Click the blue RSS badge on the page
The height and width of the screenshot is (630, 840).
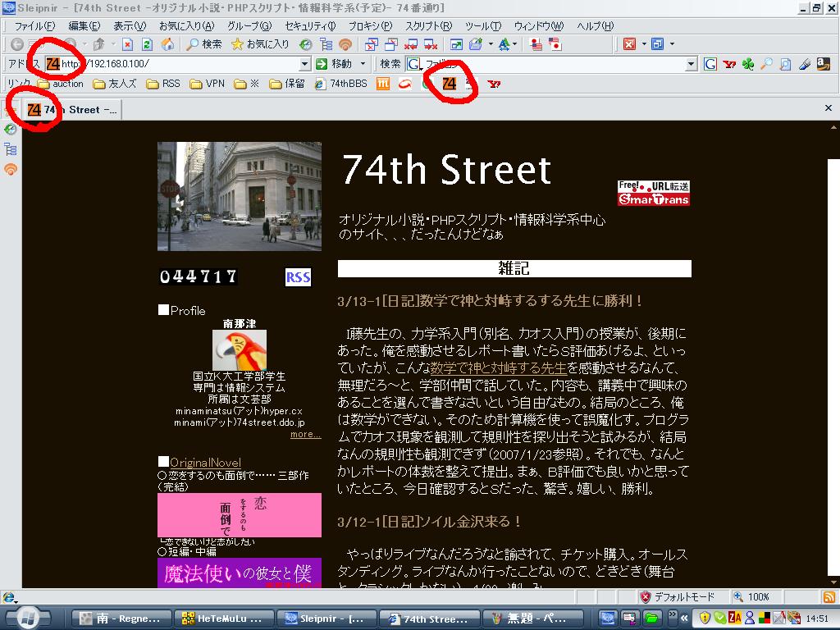click(298, 277)
